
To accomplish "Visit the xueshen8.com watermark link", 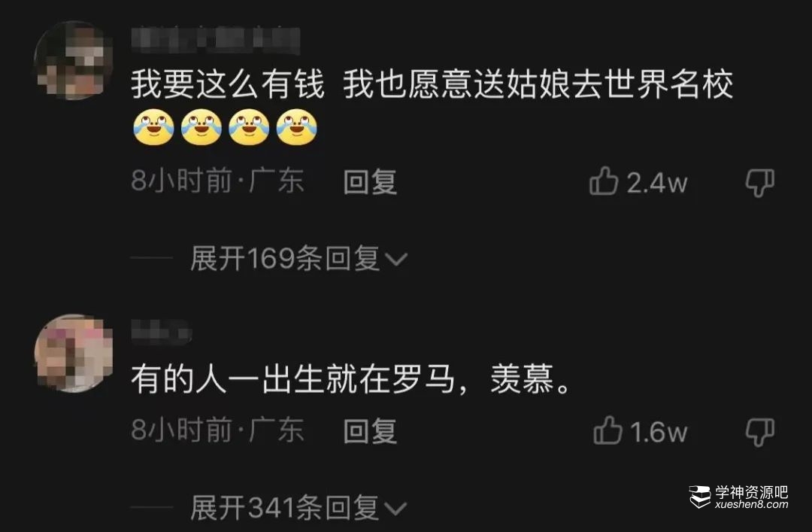I will (751, 505).
